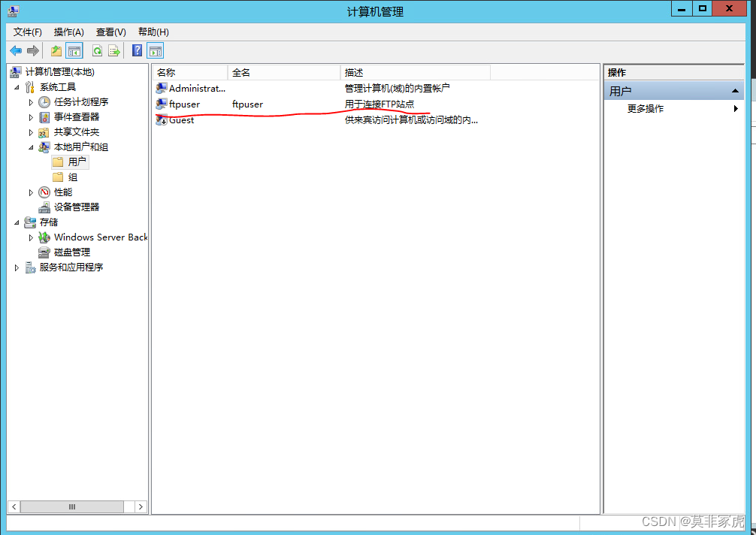Select the Guest user account

pos(181,120)
